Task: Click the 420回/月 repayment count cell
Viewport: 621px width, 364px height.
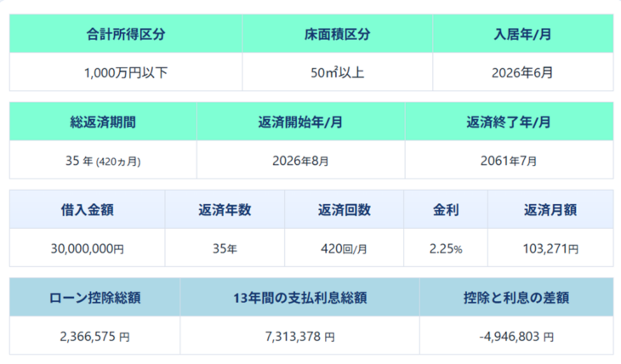Action: coord(344,248)
